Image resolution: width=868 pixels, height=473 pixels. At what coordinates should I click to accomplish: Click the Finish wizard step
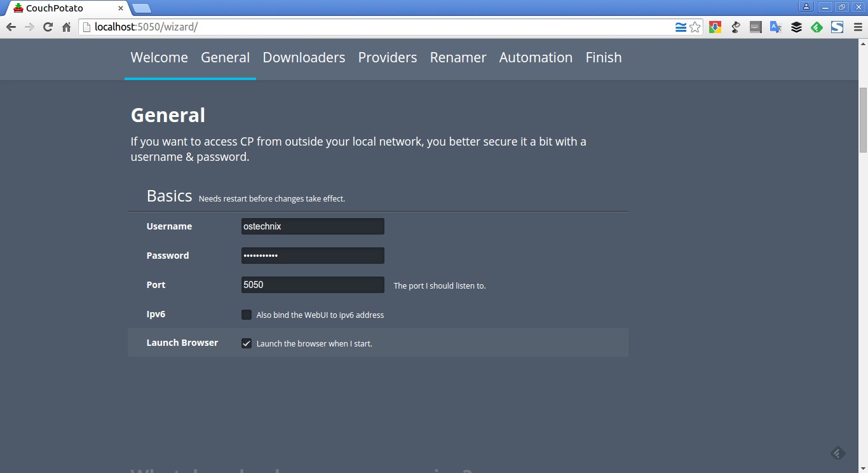603,58
